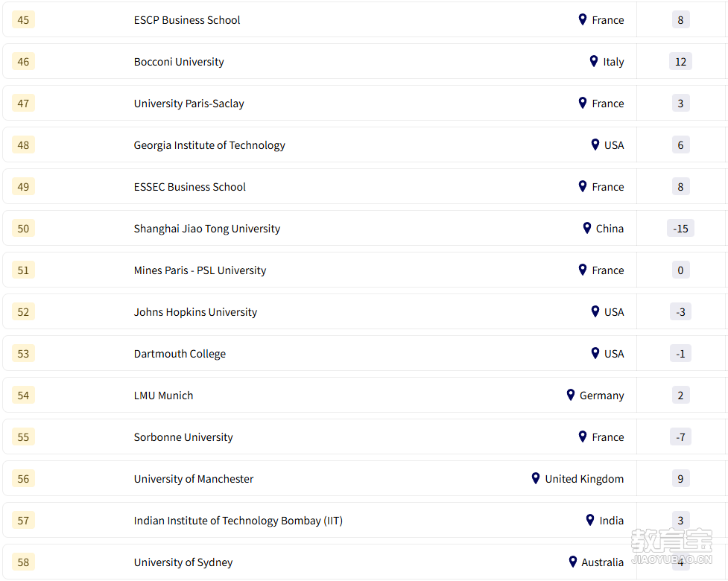Click the location pin beside Germany

(571, 395)
